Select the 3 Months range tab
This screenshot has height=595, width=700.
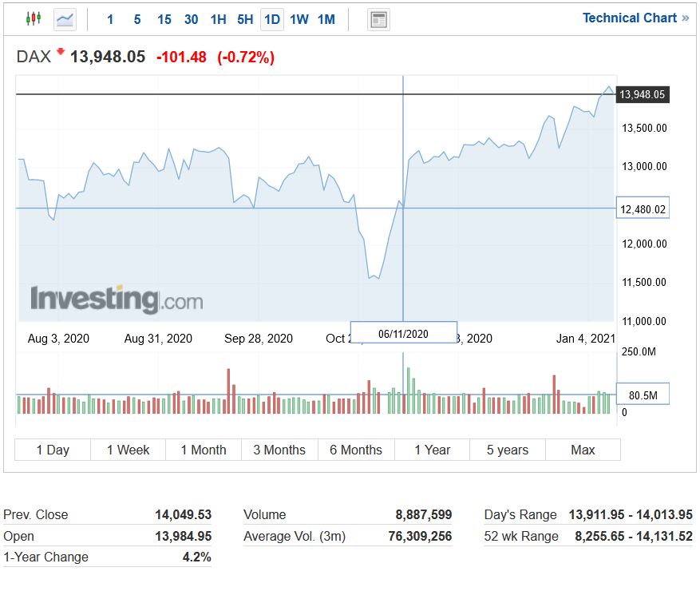279,450
